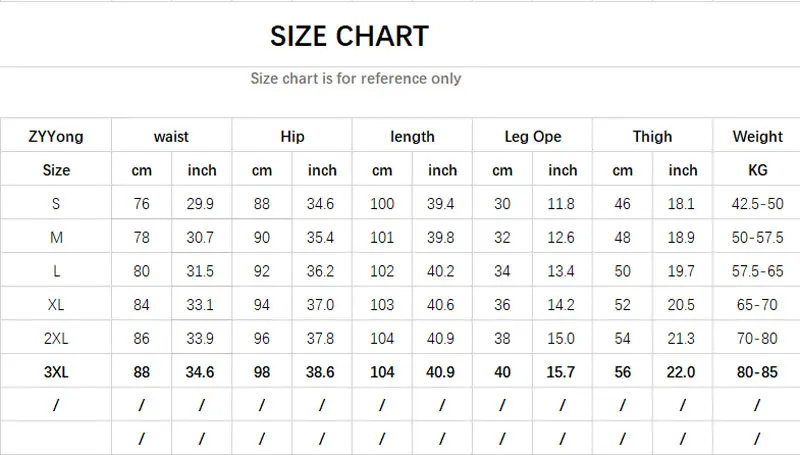
Task: Click hip inch value 37.0
Action: (x=320, y=305)
